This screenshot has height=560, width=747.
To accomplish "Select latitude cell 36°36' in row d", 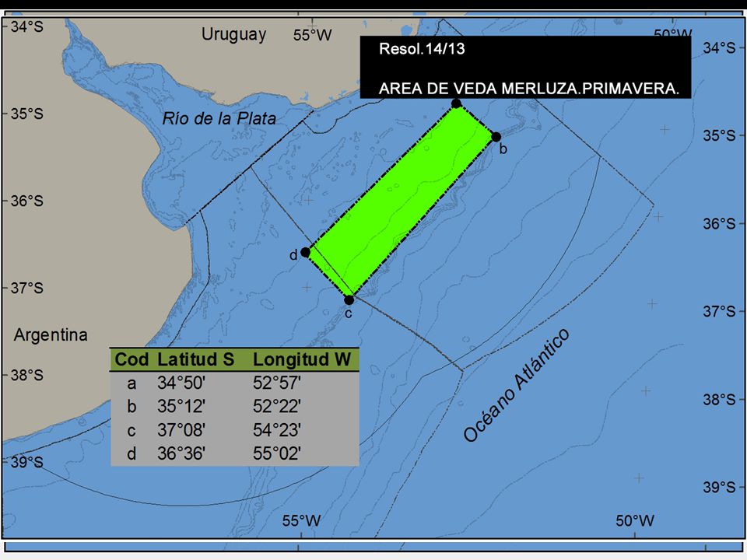I will click(x=181, y=453).
